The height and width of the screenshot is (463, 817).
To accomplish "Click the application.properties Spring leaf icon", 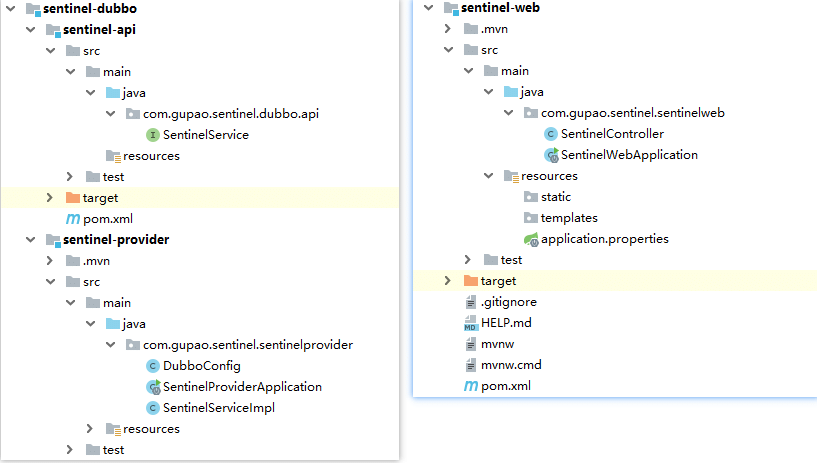I will 531,240.
